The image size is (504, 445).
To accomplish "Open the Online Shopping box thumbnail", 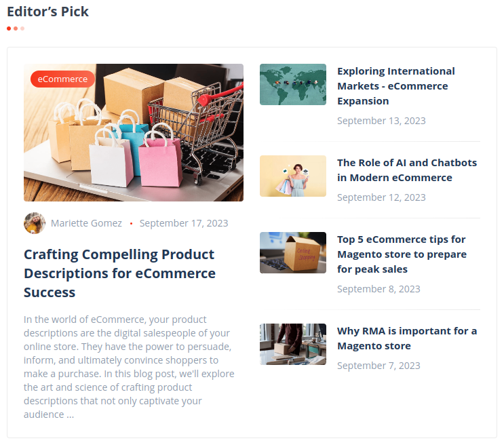I will 293,252.
